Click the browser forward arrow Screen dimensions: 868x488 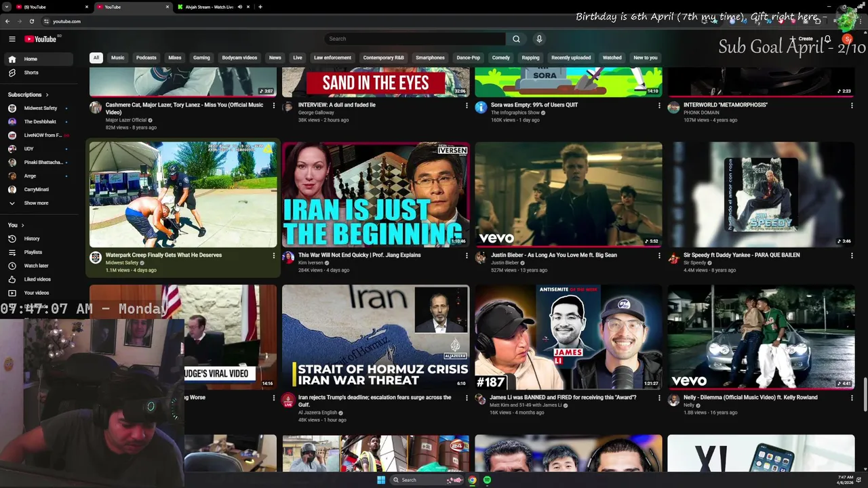click(20, 21)
